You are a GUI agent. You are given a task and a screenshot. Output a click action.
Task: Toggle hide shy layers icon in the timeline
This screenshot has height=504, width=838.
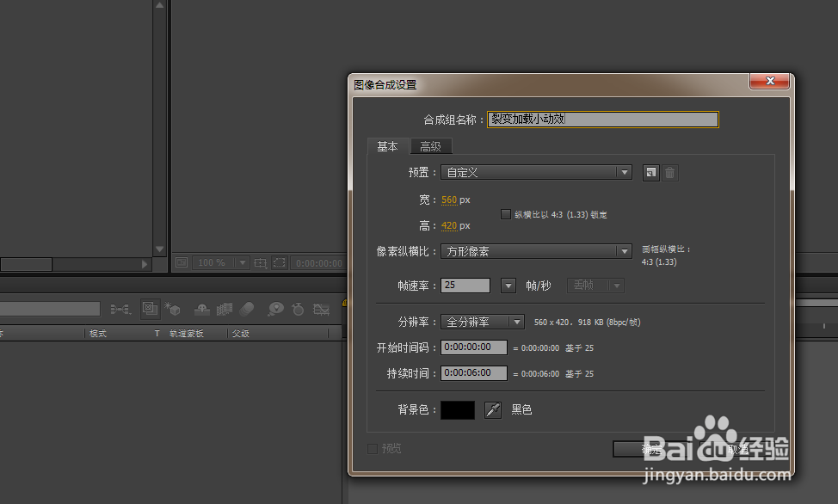point(201,309)
